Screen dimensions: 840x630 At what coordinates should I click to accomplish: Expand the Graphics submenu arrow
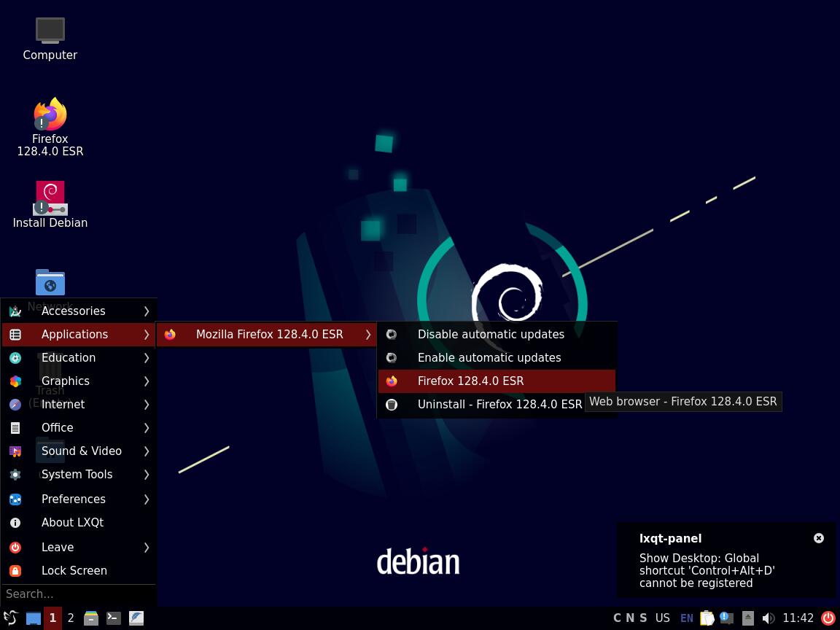point(147,381)
